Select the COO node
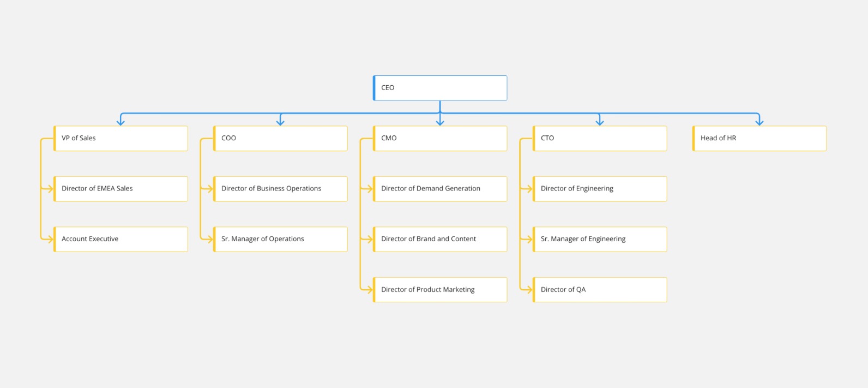This screenshot has width=868, height=388. (x=280, y=139)
